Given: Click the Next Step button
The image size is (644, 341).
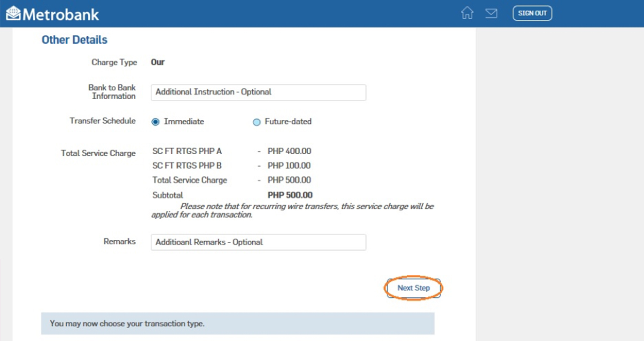Looking at the screenshot, I should coord(413,287).
